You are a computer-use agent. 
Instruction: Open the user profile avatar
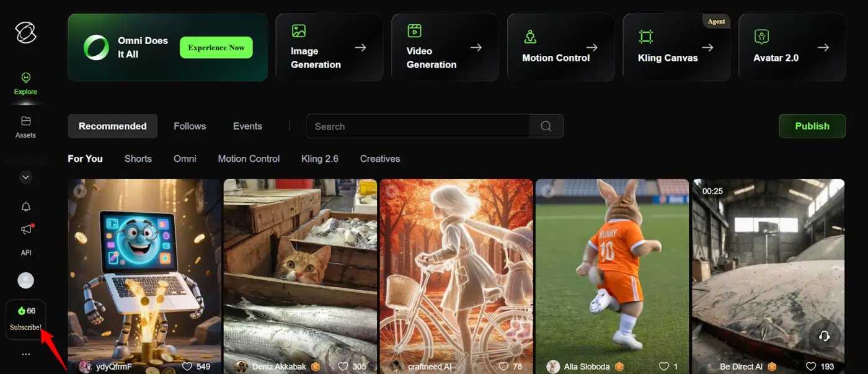coord(25,280)
